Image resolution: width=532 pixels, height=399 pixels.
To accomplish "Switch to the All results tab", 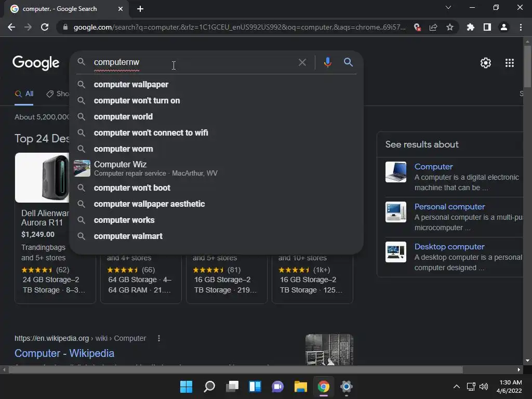I will click(x=24, y=94).
